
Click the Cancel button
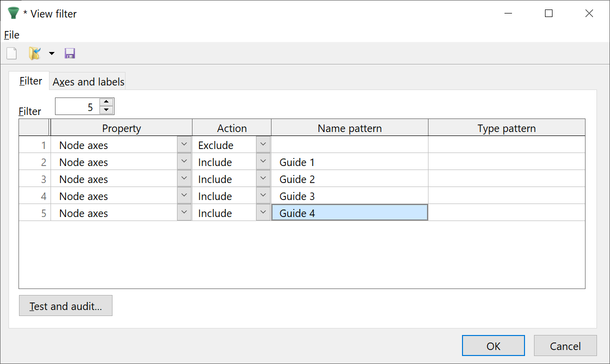pyautogui.click(x=565, y=346)
